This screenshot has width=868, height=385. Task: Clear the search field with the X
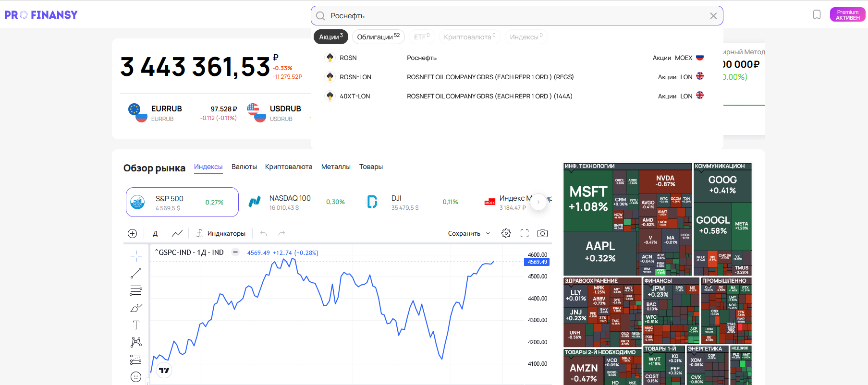[x=713, y=16]
